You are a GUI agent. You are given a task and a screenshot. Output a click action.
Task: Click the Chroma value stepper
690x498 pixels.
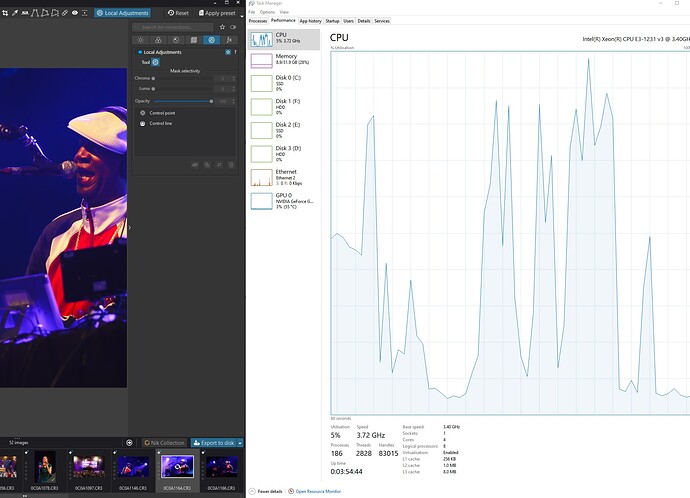(x=233, y=78)
